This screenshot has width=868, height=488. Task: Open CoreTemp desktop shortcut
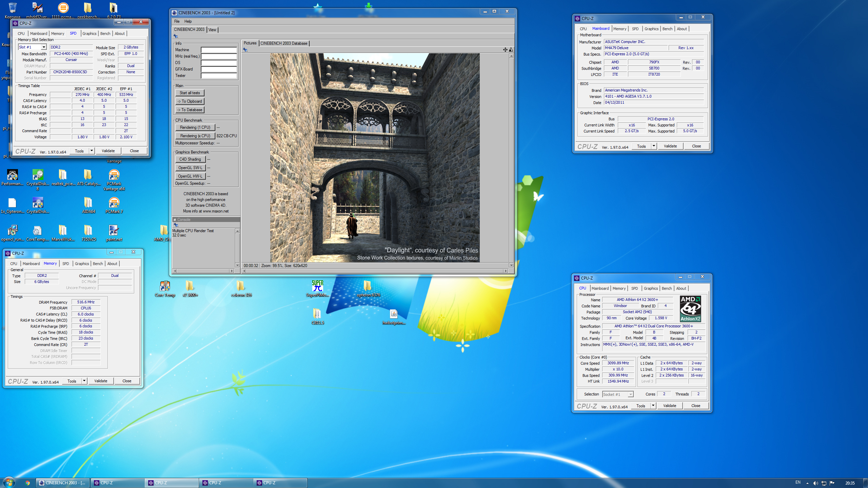[x=38, y=233]
